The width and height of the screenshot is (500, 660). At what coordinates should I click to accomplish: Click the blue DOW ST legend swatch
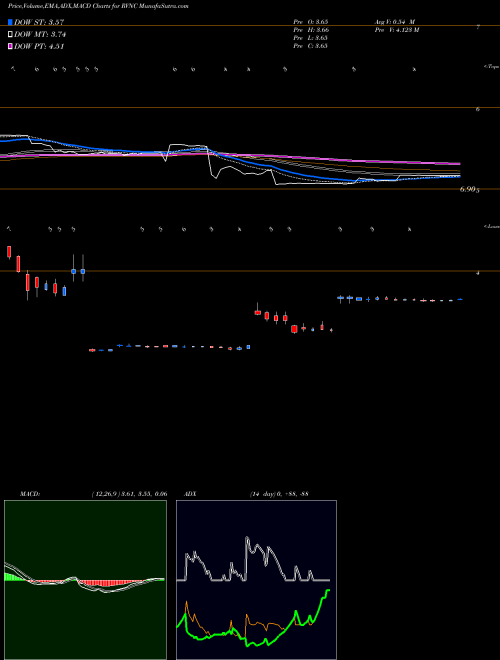(x=11, y=22)
